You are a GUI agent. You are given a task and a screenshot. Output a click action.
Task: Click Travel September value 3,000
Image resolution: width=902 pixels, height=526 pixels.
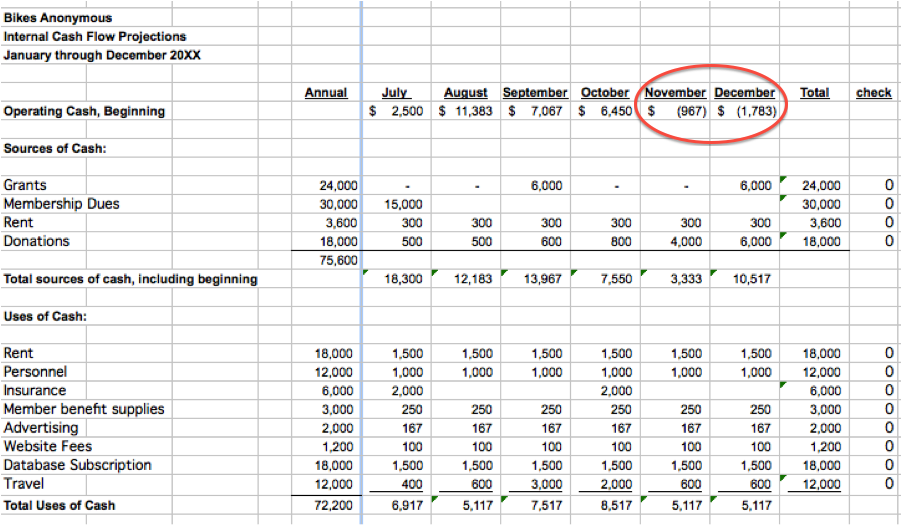[546, 485]
